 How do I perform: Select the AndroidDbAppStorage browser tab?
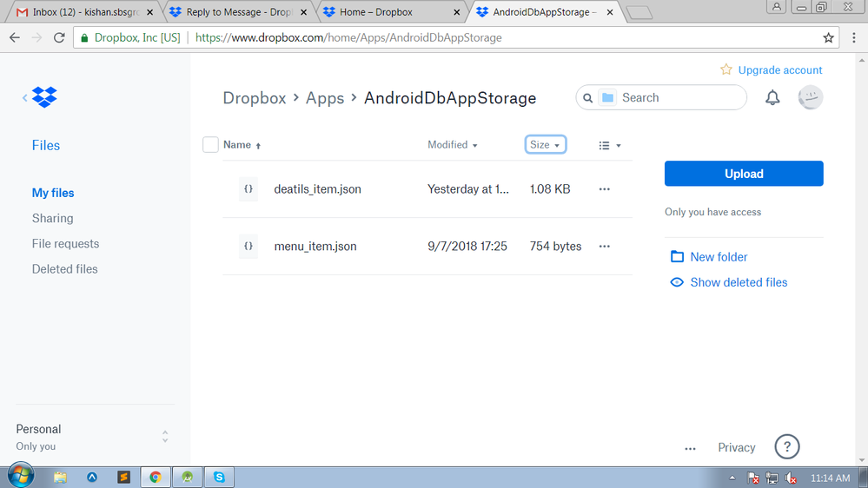point(544,11)
